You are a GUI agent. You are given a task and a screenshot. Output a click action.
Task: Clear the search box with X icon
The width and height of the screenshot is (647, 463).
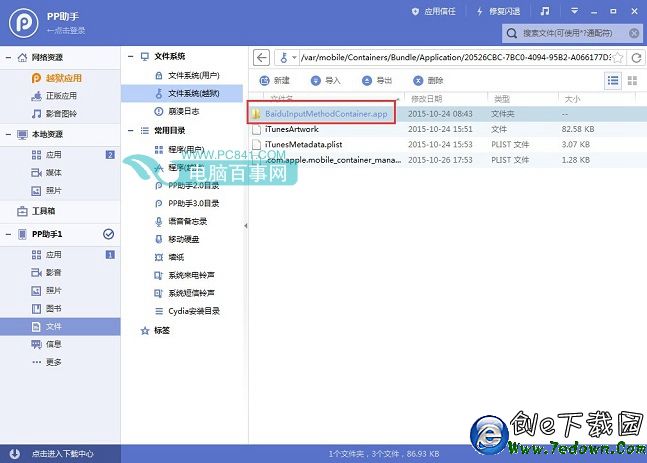pos(634,33)
